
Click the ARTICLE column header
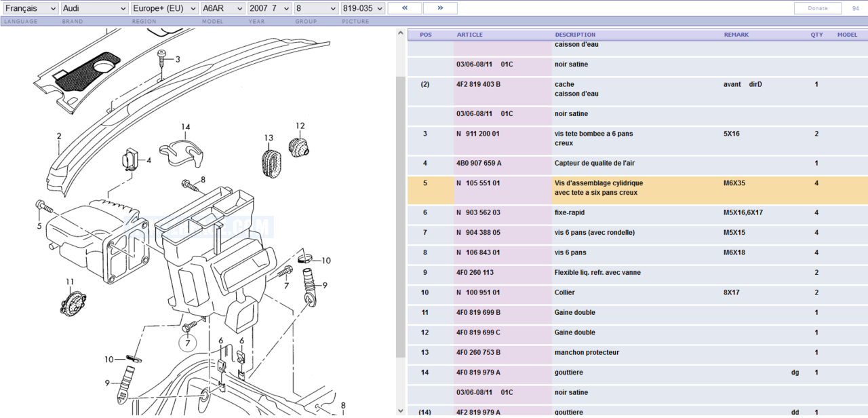[470, 35]
